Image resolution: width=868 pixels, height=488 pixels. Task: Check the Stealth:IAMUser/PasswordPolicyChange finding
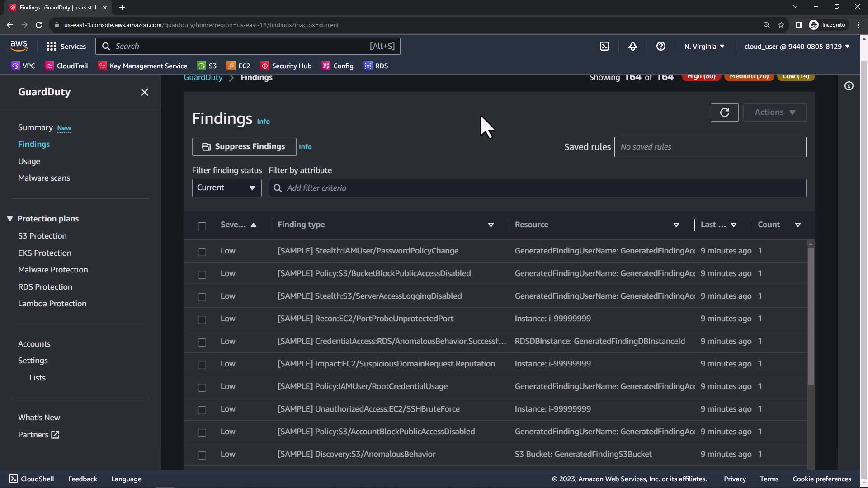(x=202, y=252)
